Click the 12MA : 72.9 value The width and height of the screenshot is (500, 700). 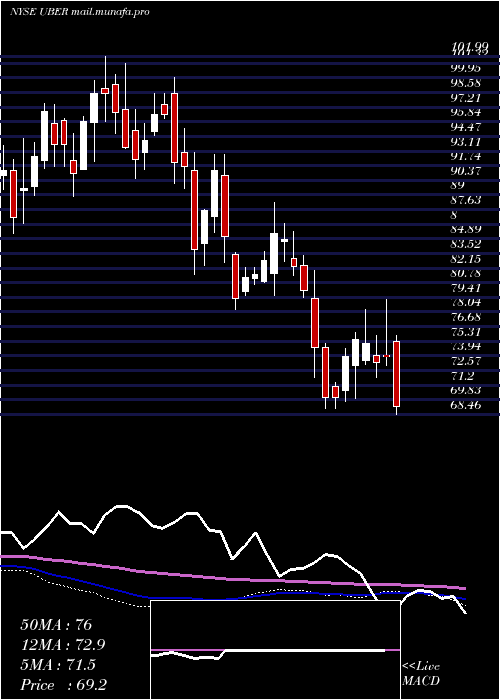click(64, 645)
